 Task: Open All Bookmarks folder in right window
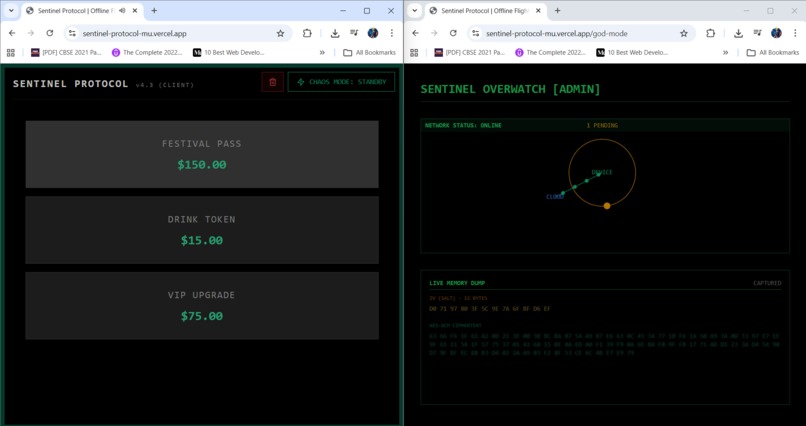[x=773, y=52]
